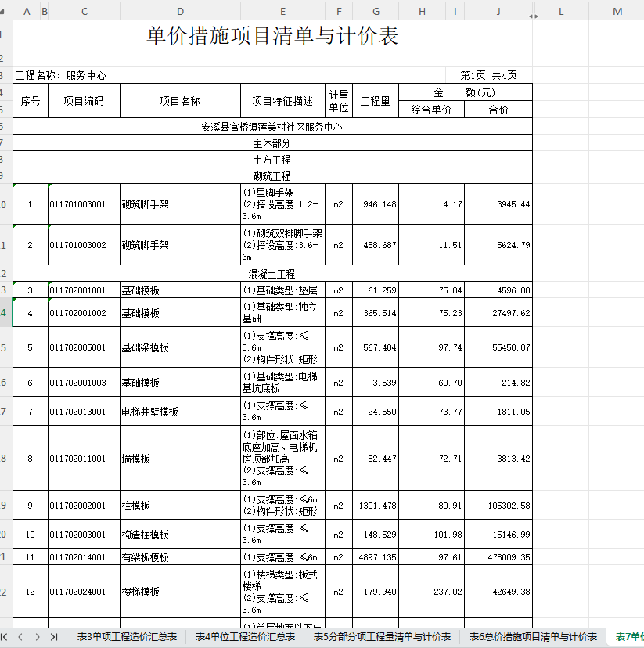Open the 表3单项工程造价汇总表 sheet tab
This screenshot has height=648, width=644.
(x=128, y=637)
